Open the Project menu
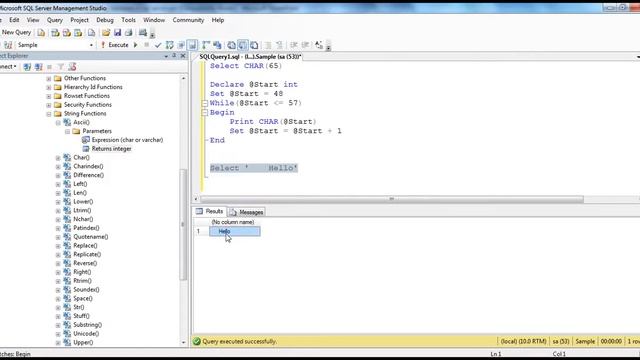The height and width of the screenshot is (360, 640). coord(79,20)
